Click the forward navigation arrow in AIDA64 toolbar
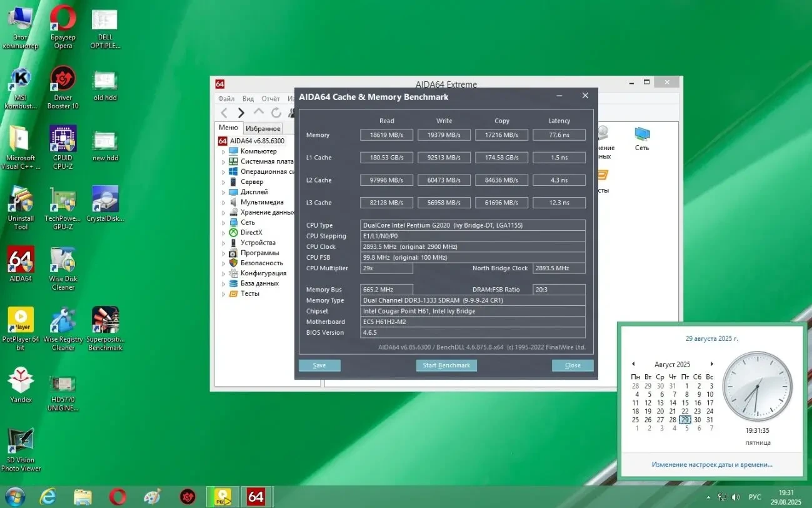The image size is (812, 508). pos(241,113)
